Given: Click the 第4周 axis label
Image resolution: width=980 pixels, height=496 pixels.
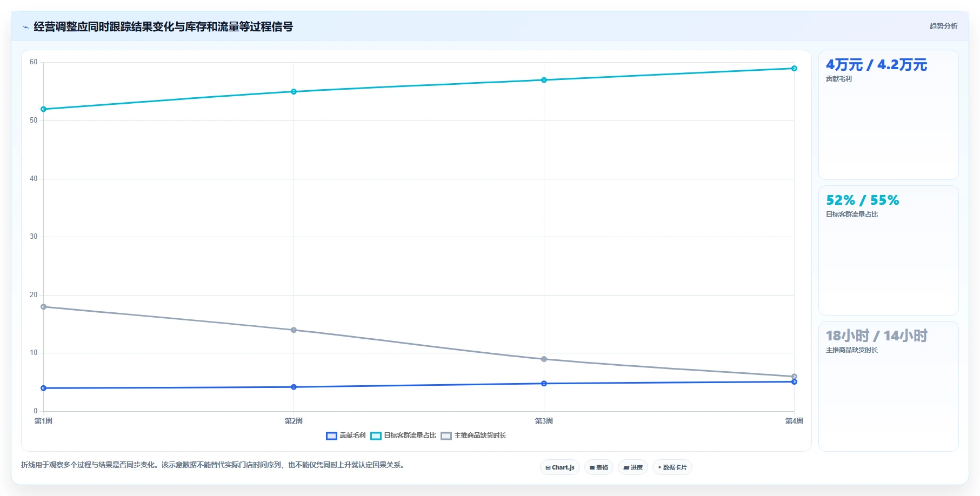Looking at the screenshot, I should (794, 421).
